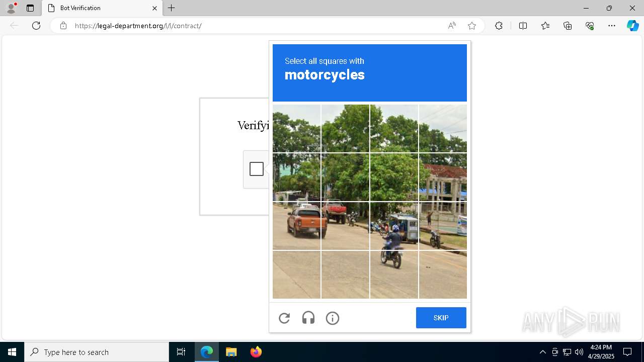Toggle split screen view
Image resolution: width=644 pixels, height=362 pixels.
click(x=523, y=26)
